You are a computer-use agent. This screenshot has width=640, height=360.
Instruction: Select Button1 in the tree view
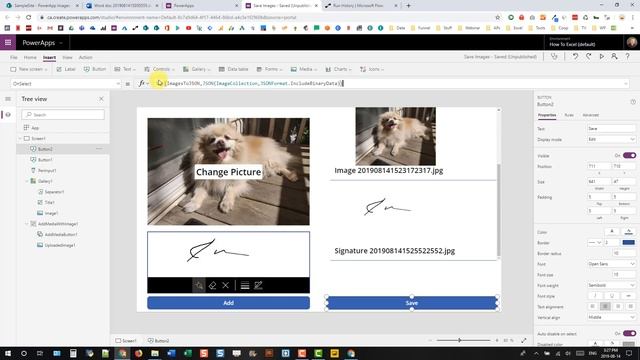click(45, 160)
